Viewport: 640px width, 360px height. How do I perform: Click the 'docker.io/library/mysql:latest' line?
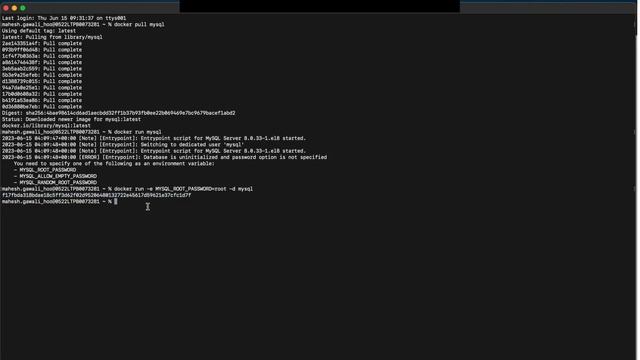coord(46,126)
